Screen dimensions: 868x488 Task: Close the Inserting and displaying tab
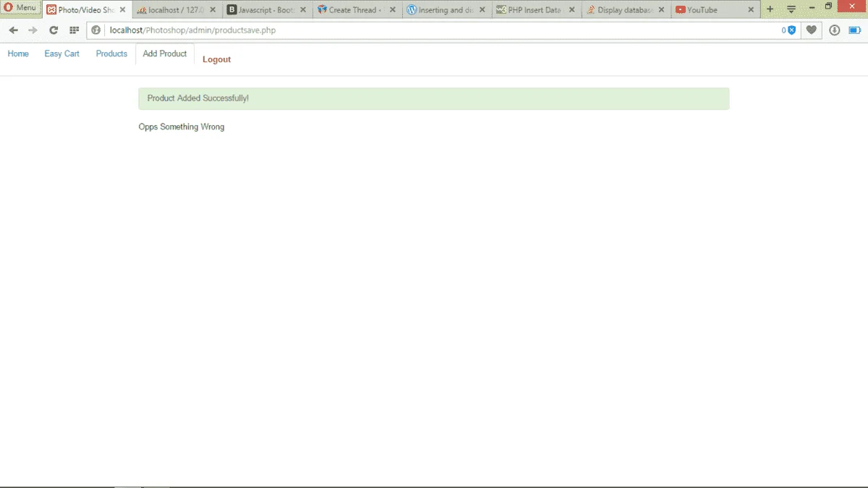click(482, 10)
